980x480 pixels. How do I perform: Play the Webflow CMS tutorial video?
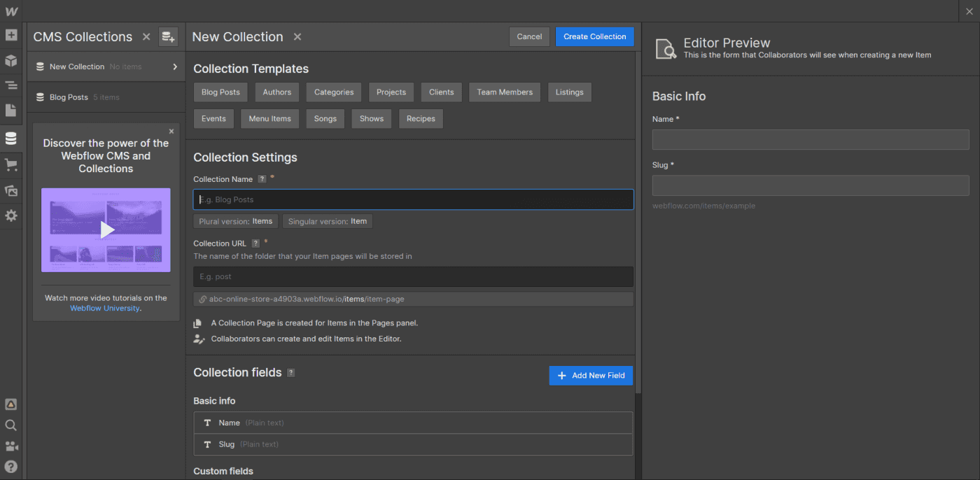pos(106,230)
